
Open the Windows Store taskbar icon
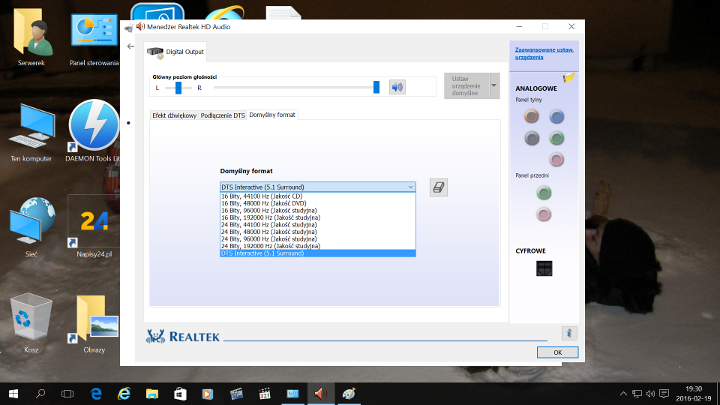(180, 394)
